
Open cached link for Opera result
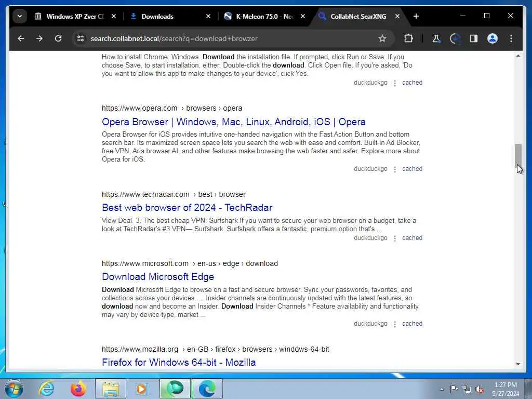tap(412, 169)
